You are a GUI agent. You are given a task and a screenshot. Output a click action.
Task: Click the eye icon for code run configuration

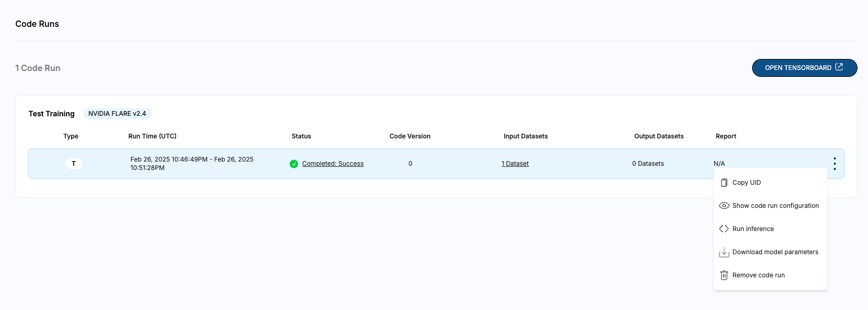[724, 206]
